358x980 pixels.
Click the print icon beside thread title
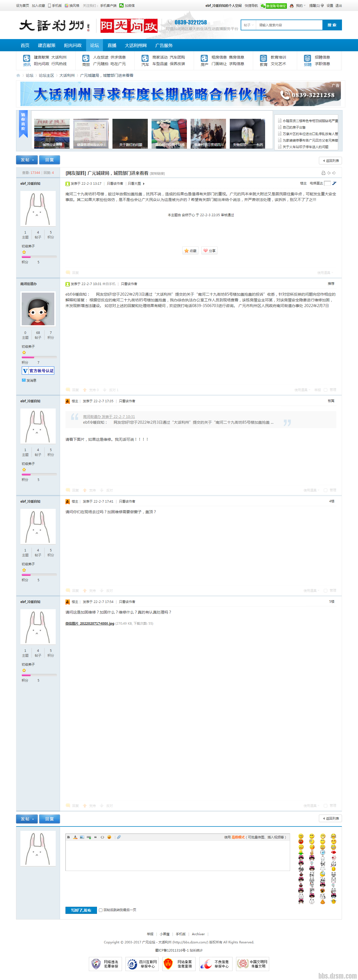323,173
